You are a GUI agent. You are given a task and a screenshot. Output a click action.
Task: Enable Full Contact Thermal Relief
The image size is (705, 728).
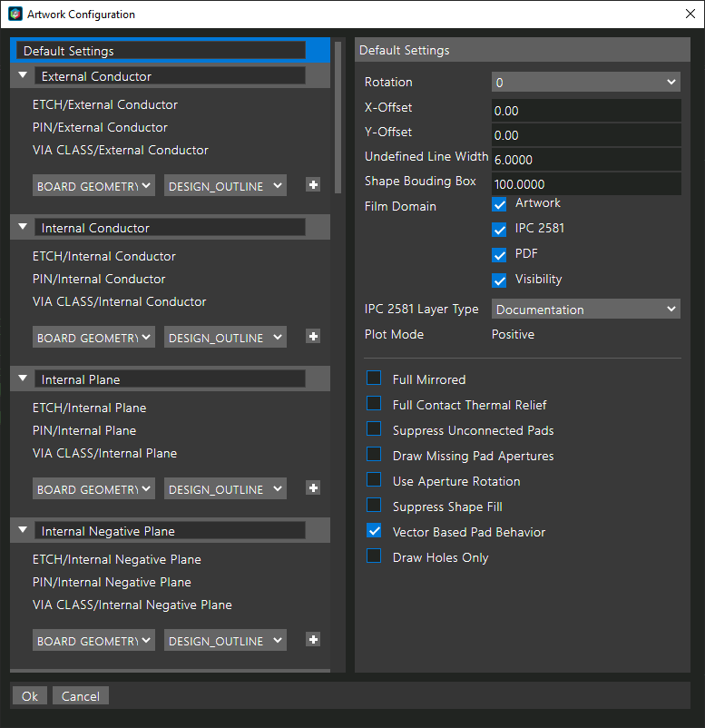(x=374, y=403)
